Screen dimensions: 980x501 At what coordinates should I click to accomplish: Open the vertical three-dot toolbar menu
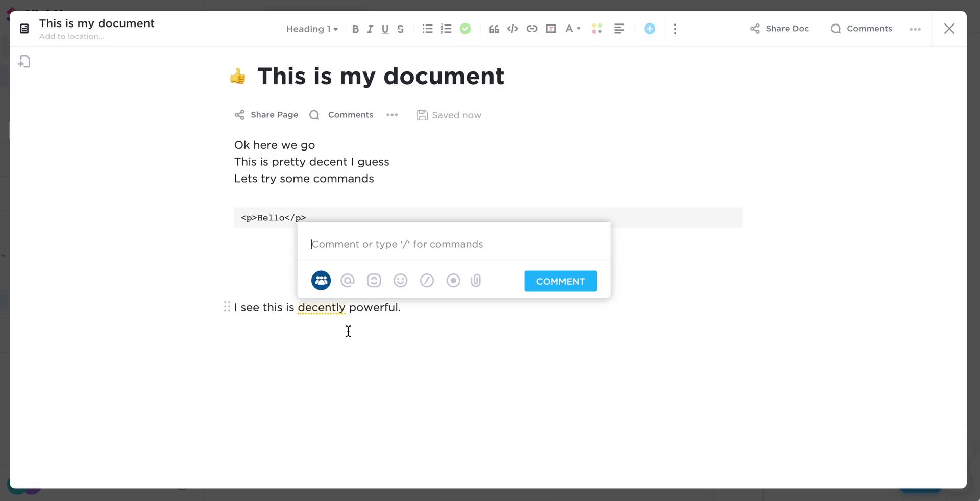point(675,29)
